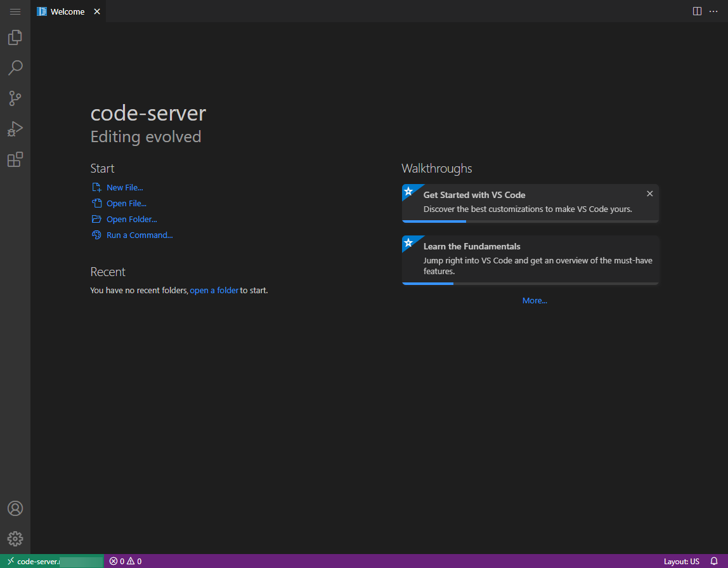This screenshot has width=728, height=568.
Task: Click the notifications bell icon
Action: click(713, 561)
